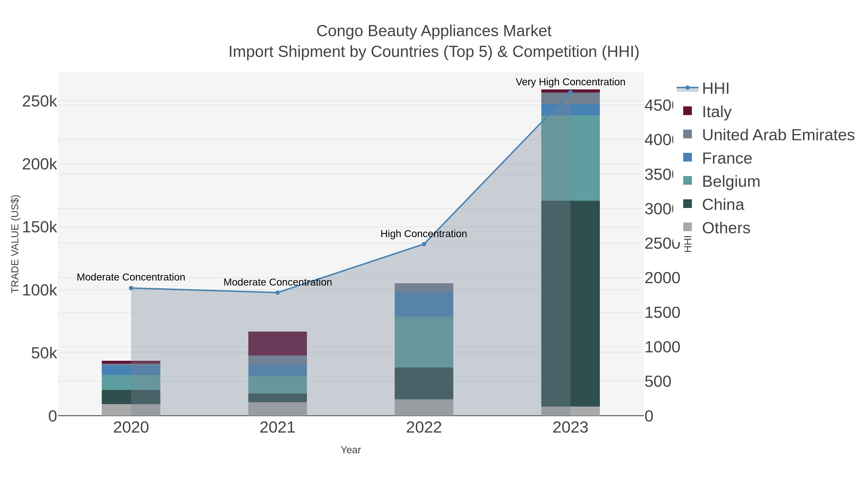Click the Belgium teal legend swatch

click(687, 180)
